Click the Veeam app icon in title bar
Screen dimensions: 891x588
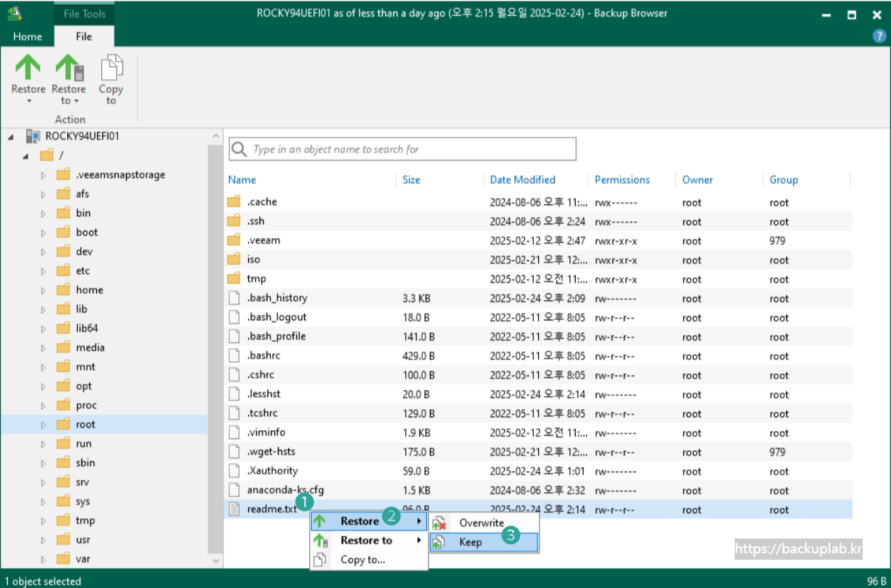pyautogui.click(x=14, y=13)
